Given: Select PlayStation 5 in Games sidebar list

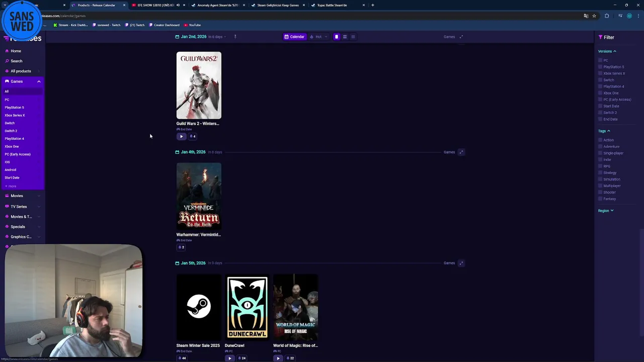Looking at the screenshot, I should (15, 108).
